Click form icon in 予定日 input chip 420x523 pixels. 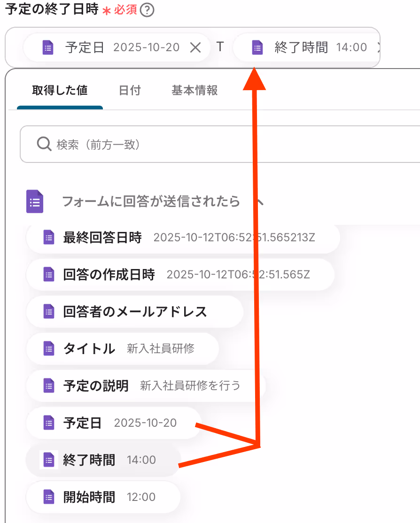coord(48,47)
